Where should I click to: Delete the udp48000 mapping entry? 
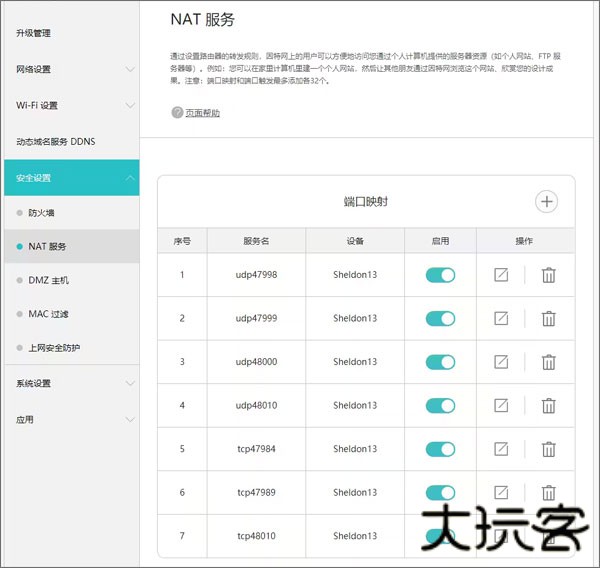[x=548, y=362]
